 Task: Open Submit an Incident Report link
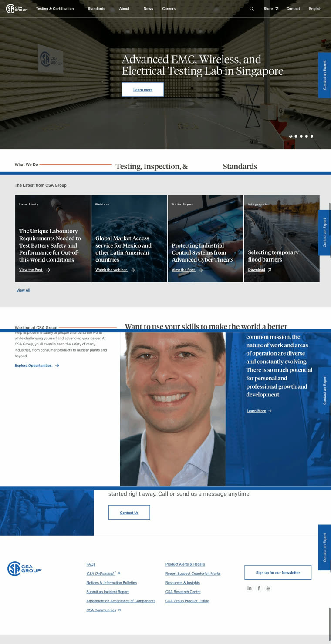[x=108, y=592]
